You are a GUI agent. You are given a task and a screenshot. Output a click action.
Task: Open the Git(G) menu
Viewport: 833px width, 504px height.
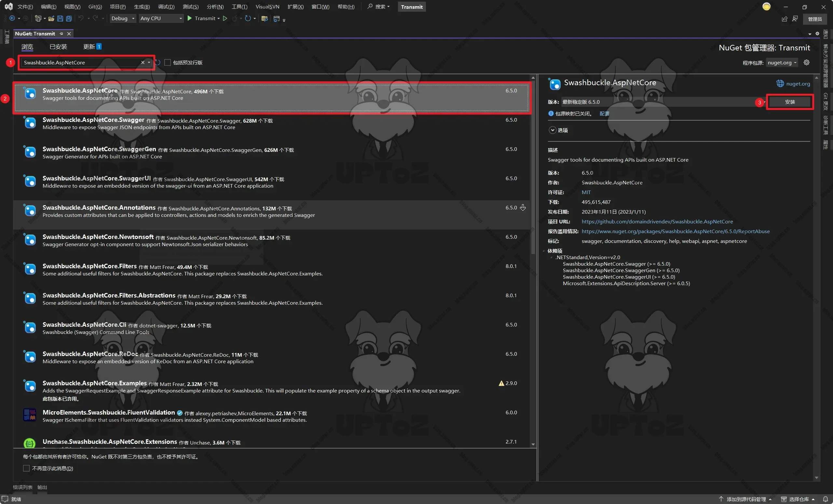(x=95, y=7)
